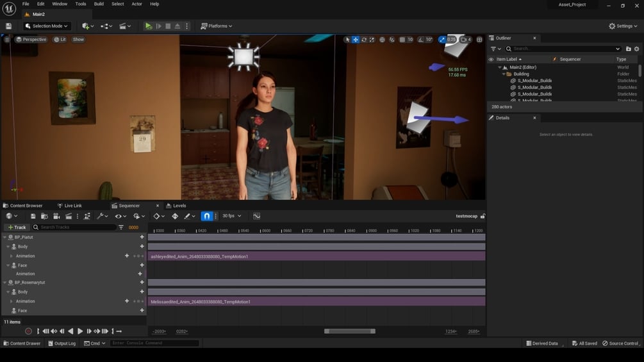Viewport: 644px width, 362px height.
Task: Open the Sequencer curve editor icon
Action: tap(257, 216)
